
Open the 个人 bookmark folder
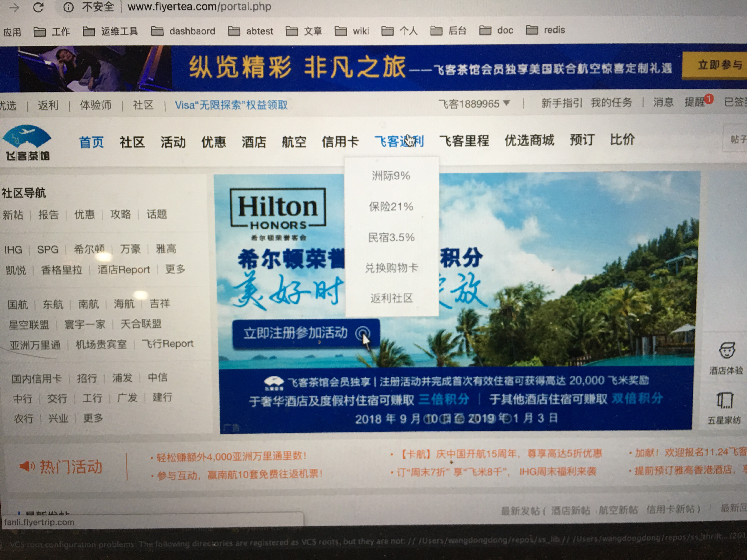coord(399,31)
